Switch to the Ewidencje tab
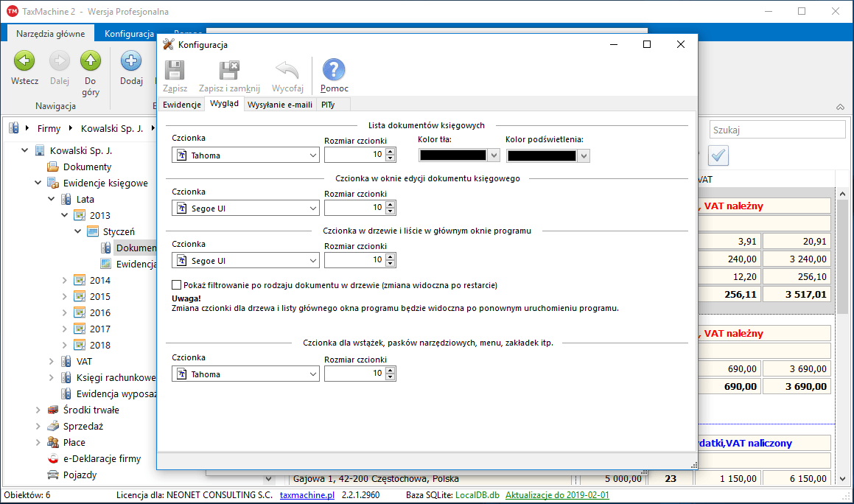This screenshot has width=854, height=504. click(181, 105)
